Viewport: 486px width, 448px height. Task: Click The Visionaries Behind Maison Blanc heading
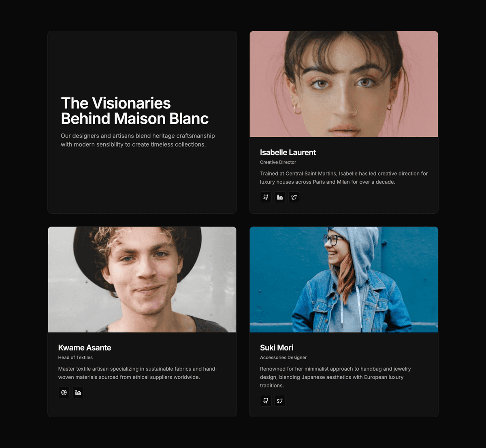[x=135, y=111]
